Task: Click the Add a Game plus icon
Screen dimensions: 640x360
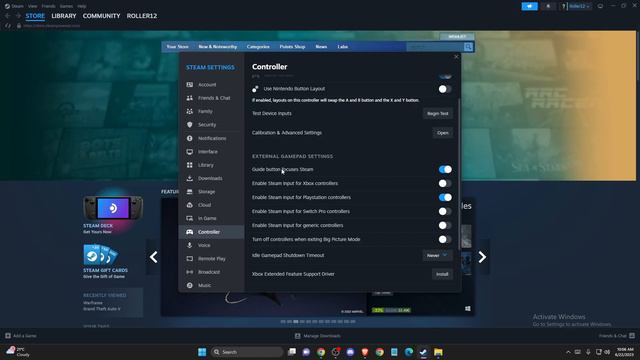Action: (x=8, y=336)
